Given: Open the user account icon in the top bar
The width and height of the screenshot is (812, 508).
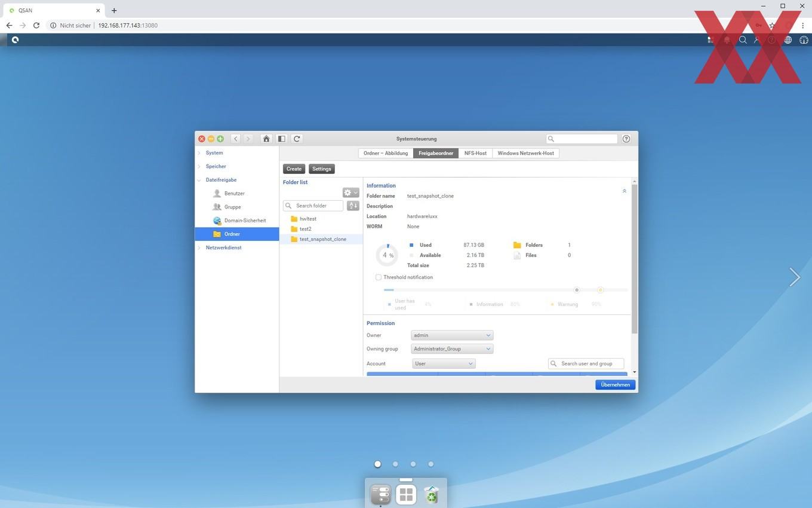Looking at the screenshot, I should tap(757, 40).
